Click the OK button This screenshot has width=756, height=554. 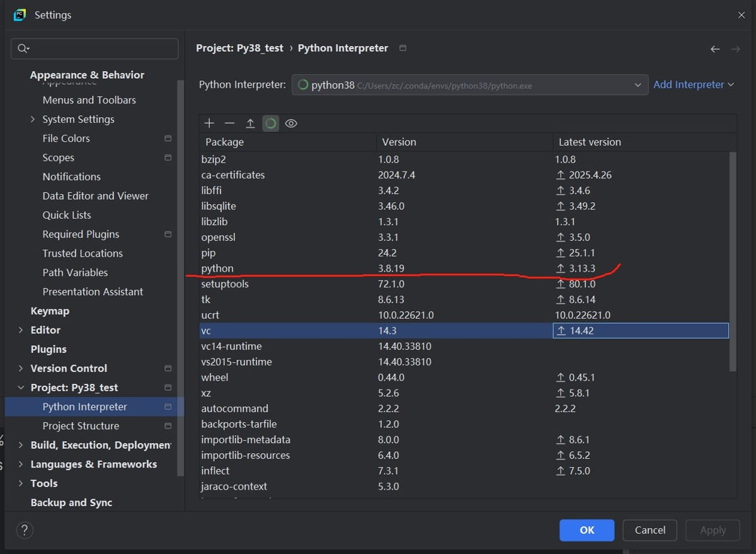coord(587,530)
